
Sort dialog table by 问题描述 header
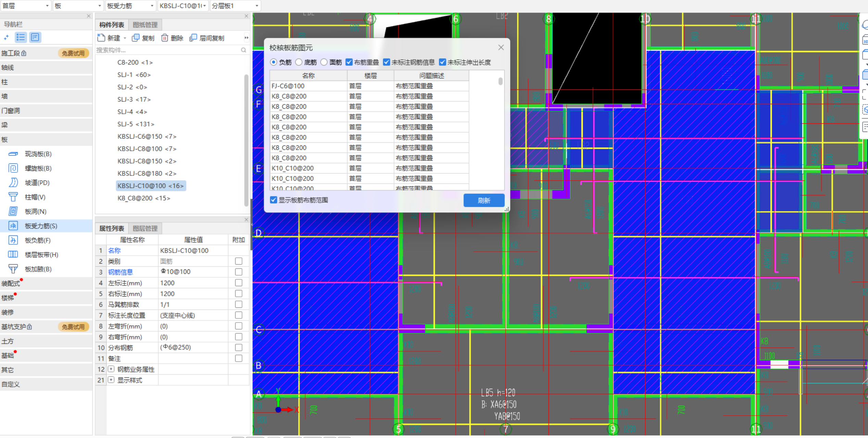pos(431,75)
